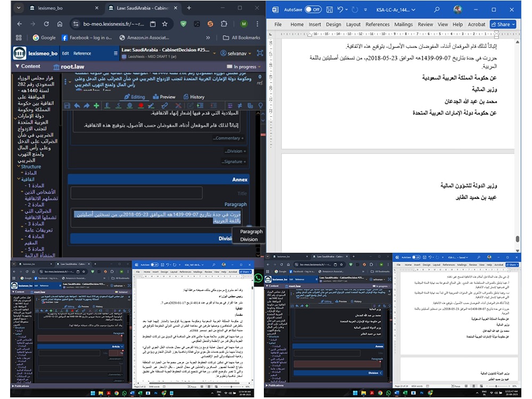Toggle AutoSave in bottom-left Word window
This screenshot has height=399, width=532.
pyautogui.click(x=155, y=264)
